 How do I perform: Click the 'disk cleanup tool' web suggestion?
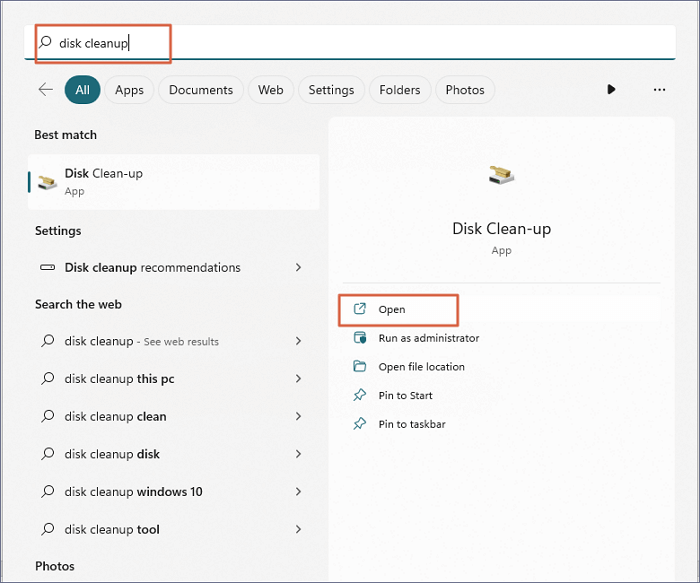(112, 529)
